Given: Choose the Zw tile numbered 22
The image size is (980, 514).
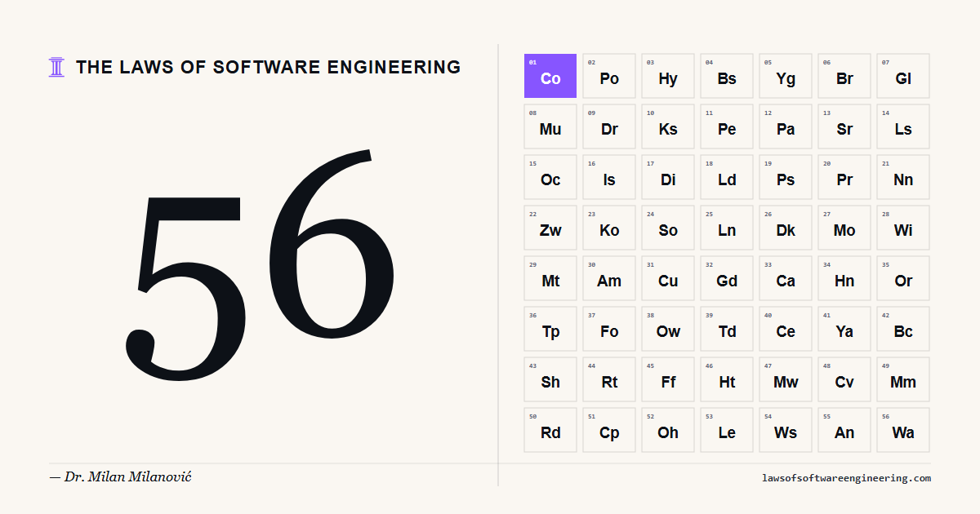Looking at the screenshot, I should (550, 228).
